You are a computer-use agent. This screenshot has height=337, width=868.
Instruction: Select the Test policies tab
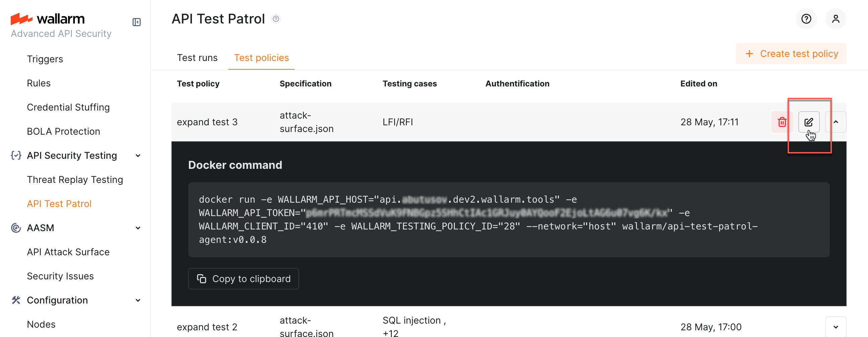[x=261, y=58]
